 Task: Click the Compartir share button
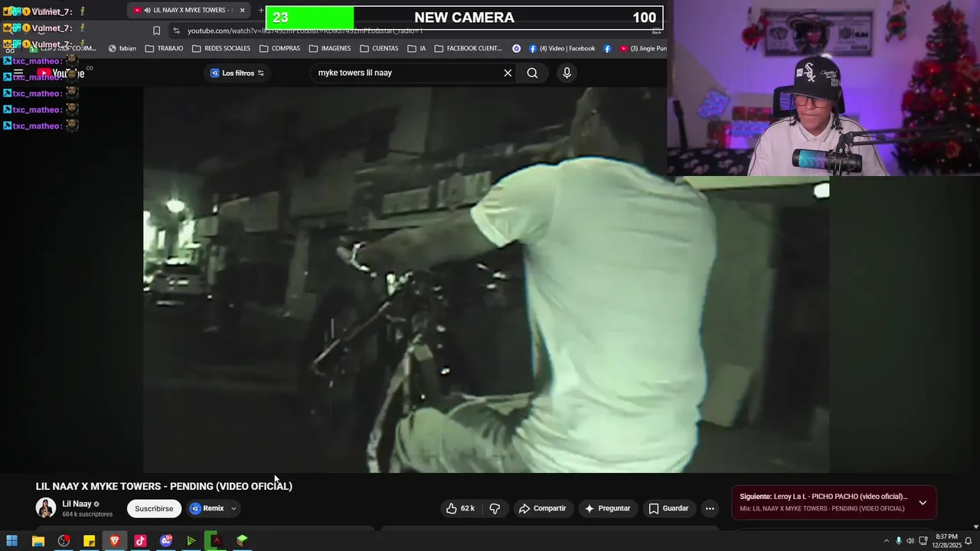(x=542, y=508)
